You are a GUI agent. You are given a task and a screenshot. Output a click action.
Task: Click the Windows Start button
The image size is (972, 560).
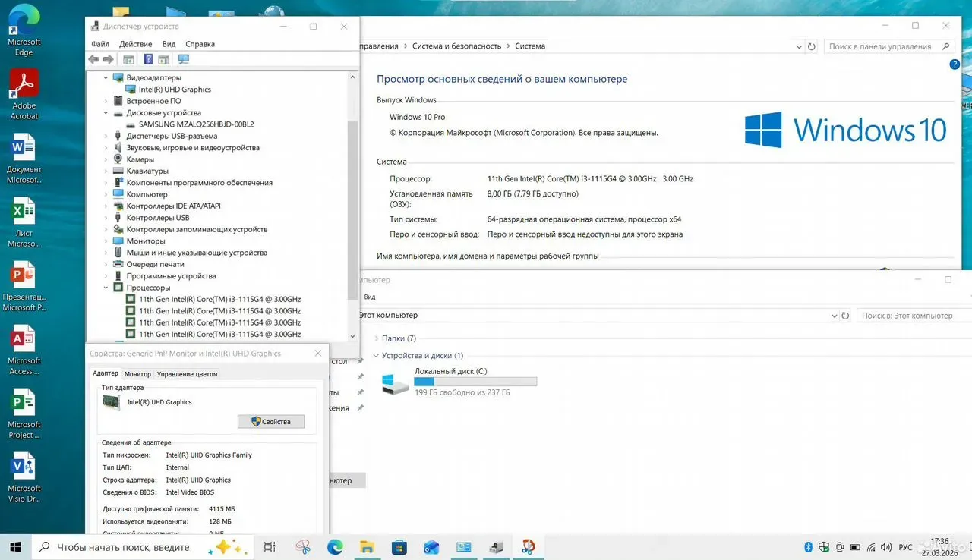pos(15,546)
